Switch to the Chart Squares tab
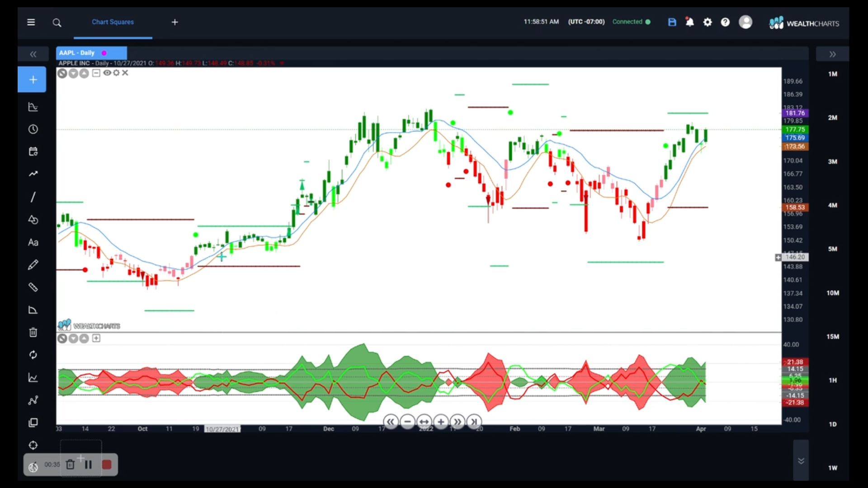Image resolution: width=868 pixels, height=488 pixels. coord(113,22)
